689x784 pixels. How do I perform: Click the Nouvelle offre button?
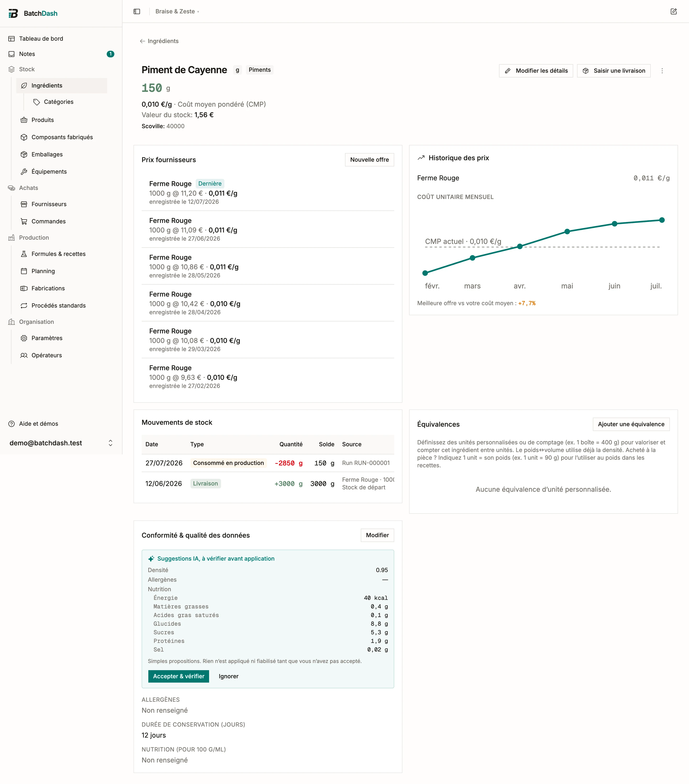(x=369, y=160)
